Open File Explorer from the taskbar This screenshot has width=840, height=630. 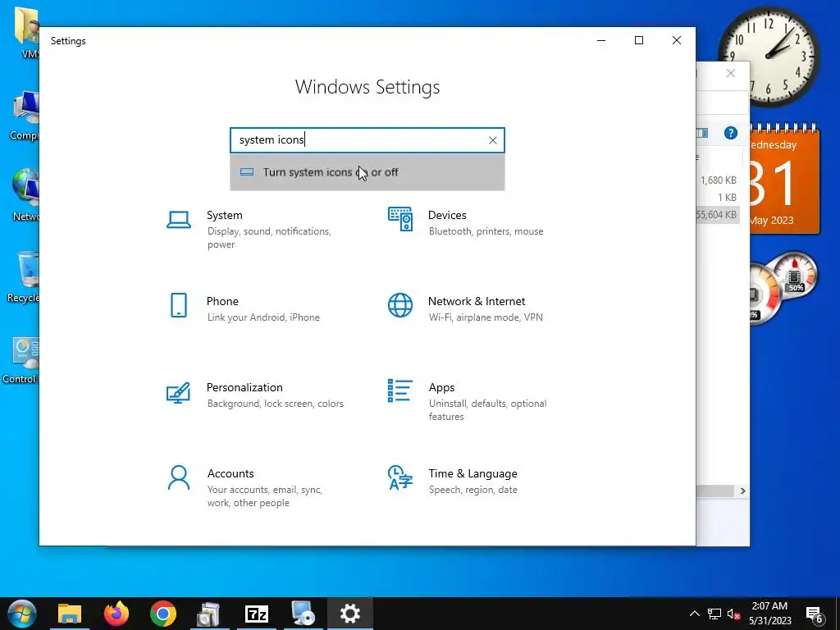click(x=70, y=614)
